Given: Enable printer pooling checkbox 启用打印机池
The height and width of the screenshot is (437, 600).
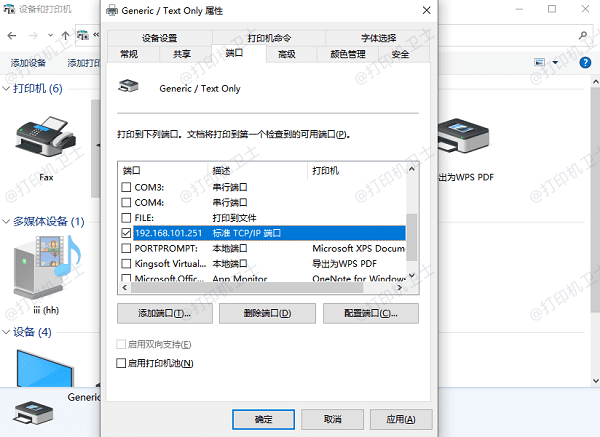Looking at the screenshot, I should (x=121, y=363).
